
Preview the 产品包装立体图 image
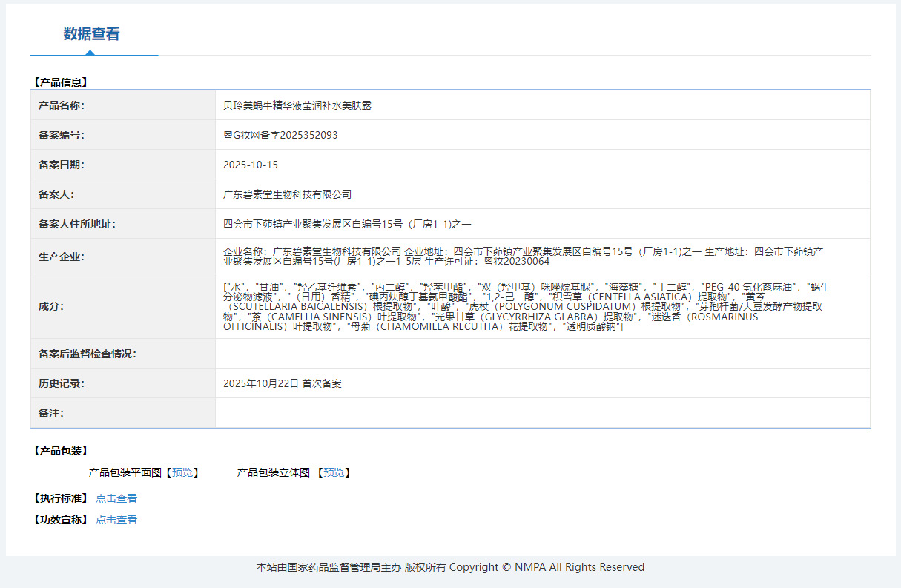(x=334, y=472)
